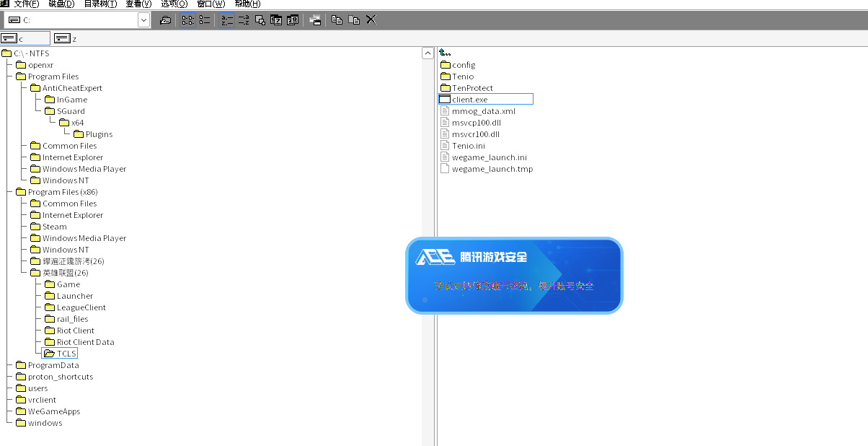Select wegame_launch.tmp file

(x=487, y=169)
